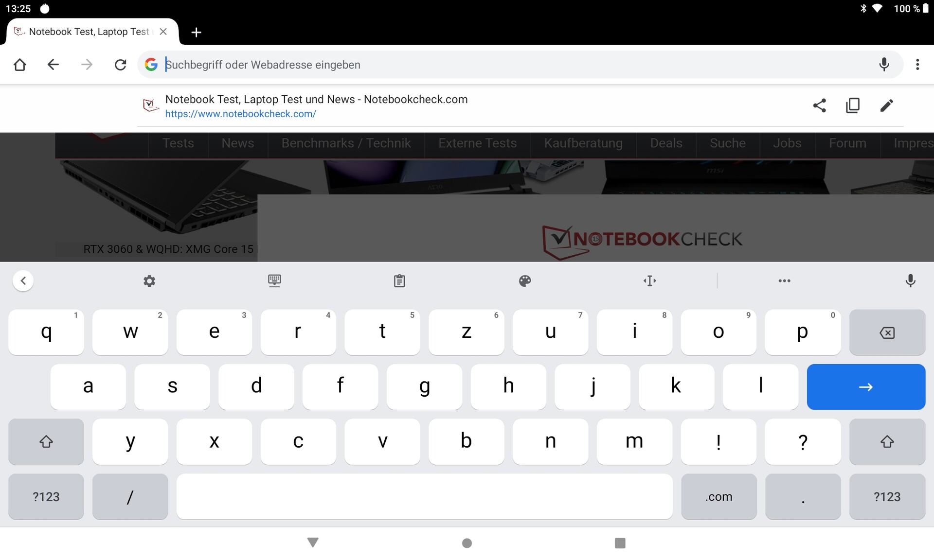
Task: Expand more keyboard options with the three dots
Action: pyautogui.click(x=784, y=281)
